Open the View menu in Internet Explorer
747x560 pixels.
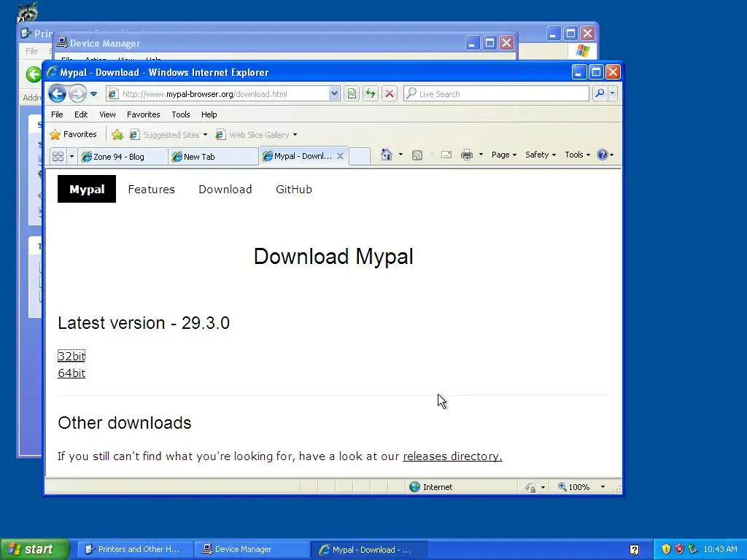coord(107,114)
